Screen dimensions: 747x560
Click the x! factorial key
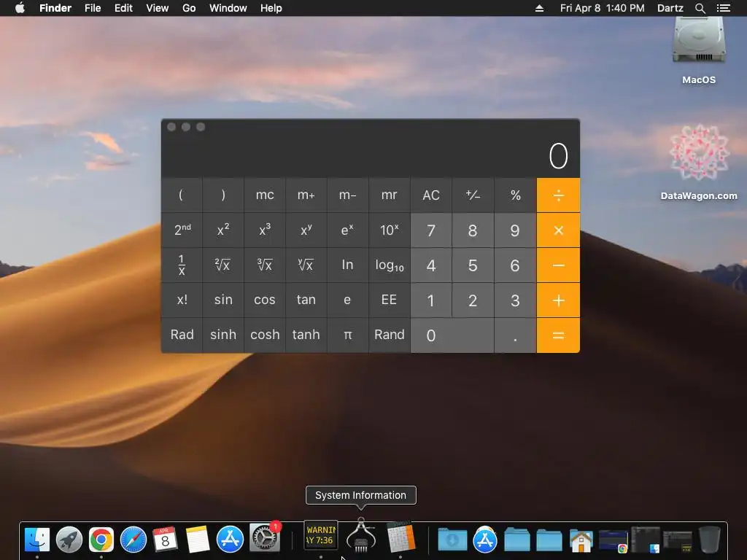coord(182,300)
